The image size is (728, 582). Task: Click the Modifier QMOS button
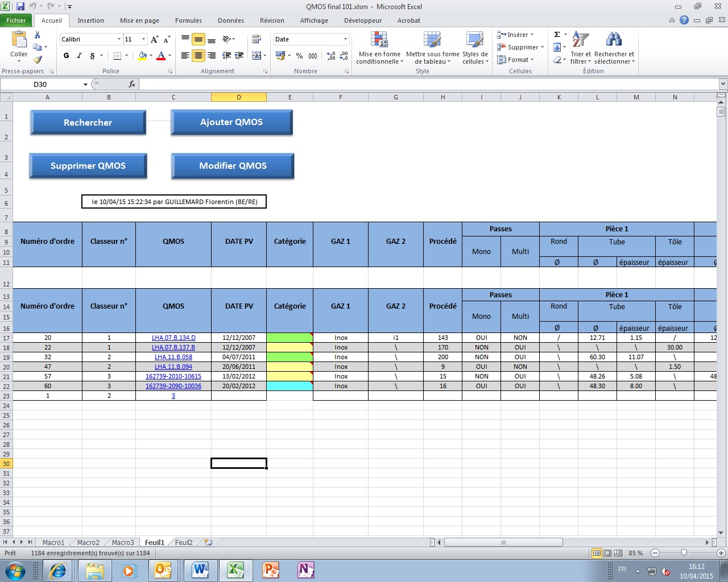click(x=233, y=166)
